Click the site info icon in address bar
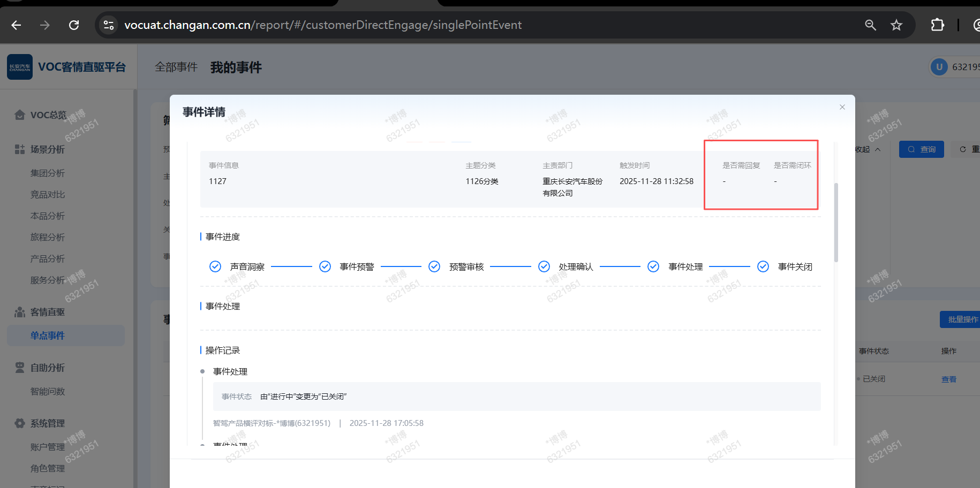This screenshot has height=488, width=980. click(x=109, y=25)
